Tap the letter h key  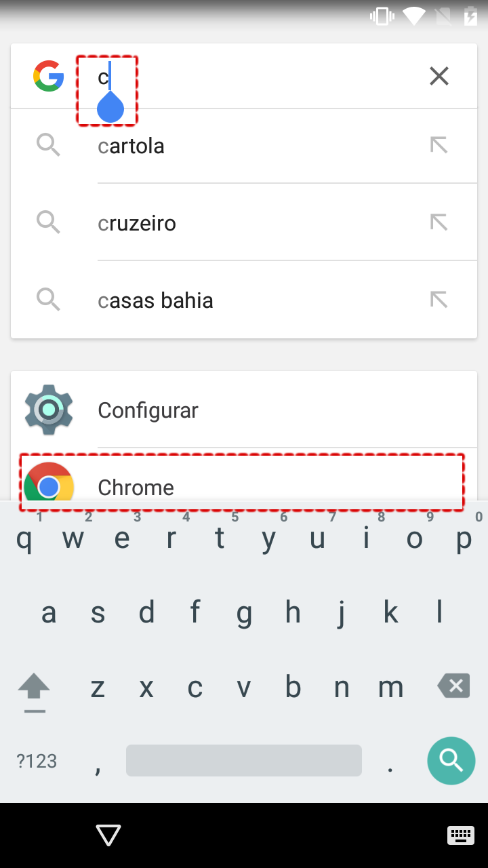click(293, 613)
